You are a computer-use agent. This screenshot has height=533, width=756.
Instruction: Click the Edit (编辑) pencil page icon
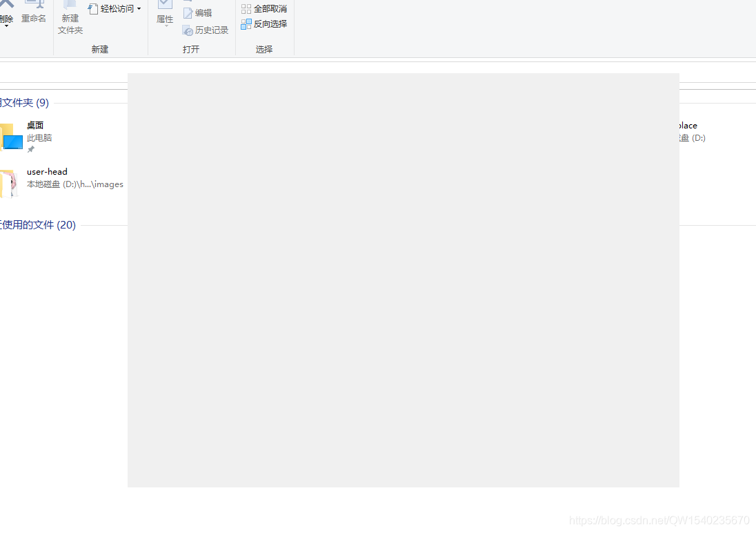click(188, 14)
